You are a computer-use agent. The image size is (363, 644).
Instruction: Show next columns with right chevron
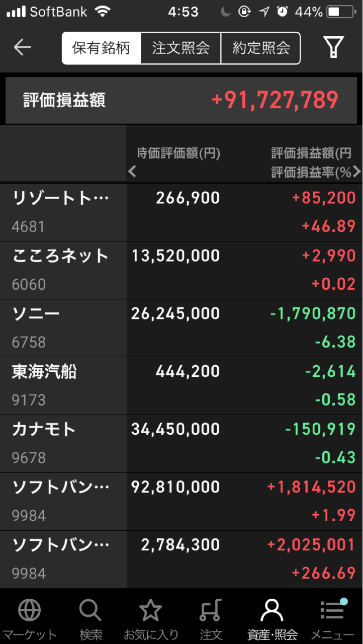pos(356,172)
